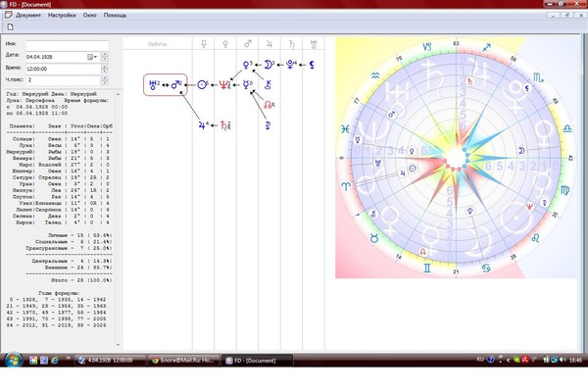Screen dimensions: 588x391
Task: Decrease the time with the down stepper
Action: [x=105, y=71]
